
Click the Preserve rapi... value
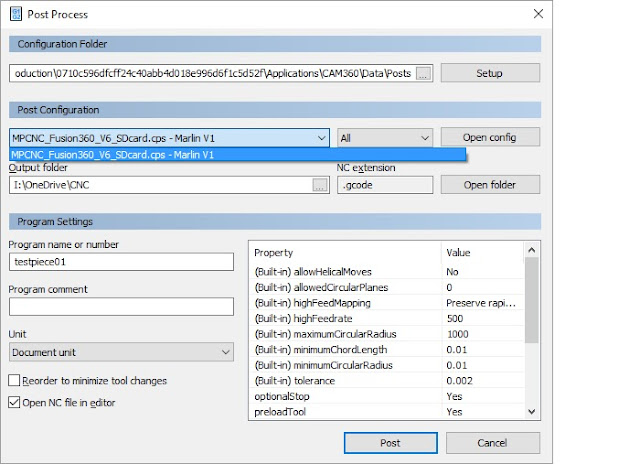tap(481, 303)
